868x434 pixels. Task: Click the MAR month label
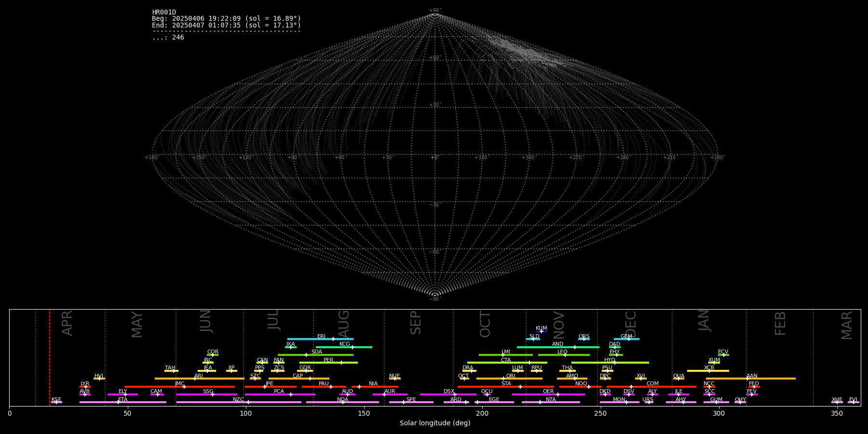[847, 325]
